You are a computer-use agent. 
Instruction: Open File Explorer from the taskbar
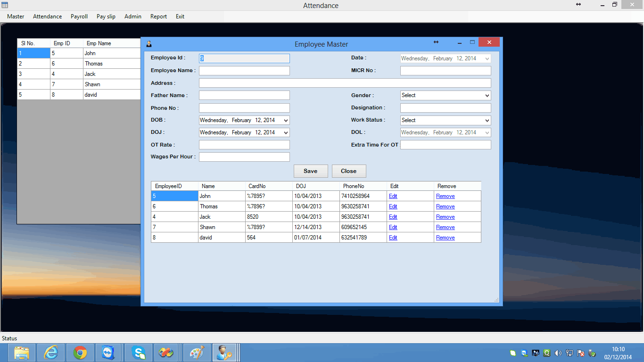coord(22,353)
